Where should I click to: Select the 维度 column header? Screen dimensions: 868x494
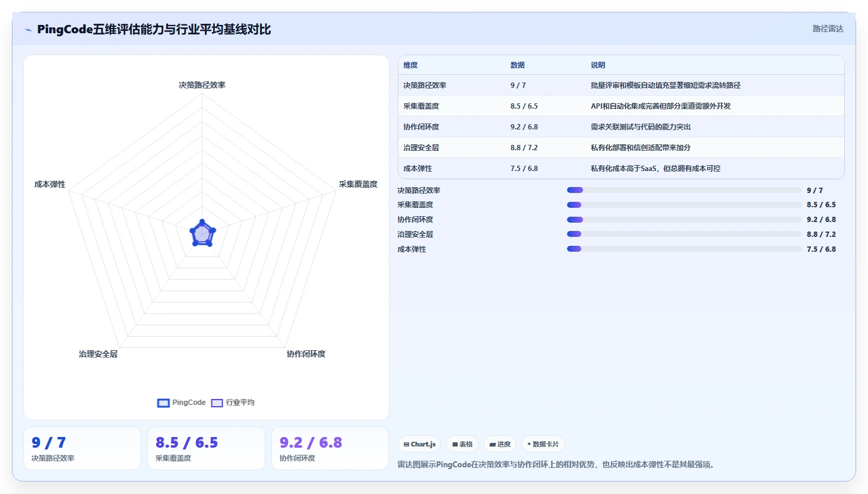coord(411,65)
